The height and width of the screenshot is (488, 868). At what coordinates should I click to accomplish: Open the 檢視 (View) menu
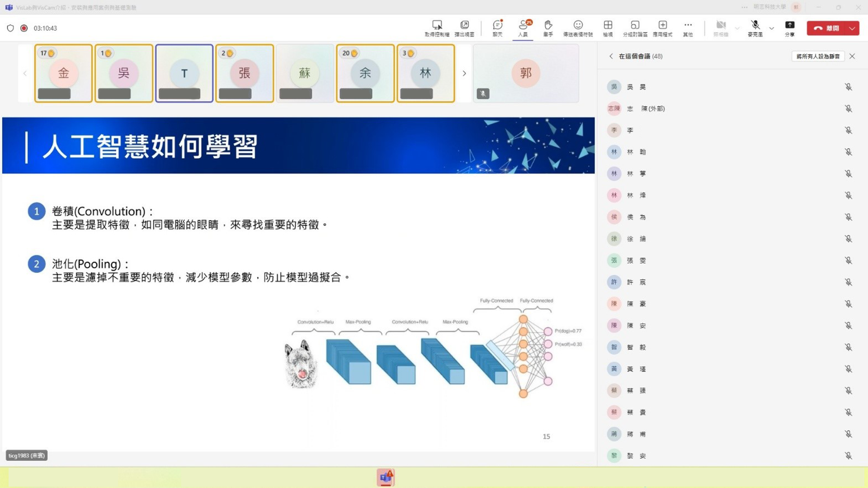point(608,28)
